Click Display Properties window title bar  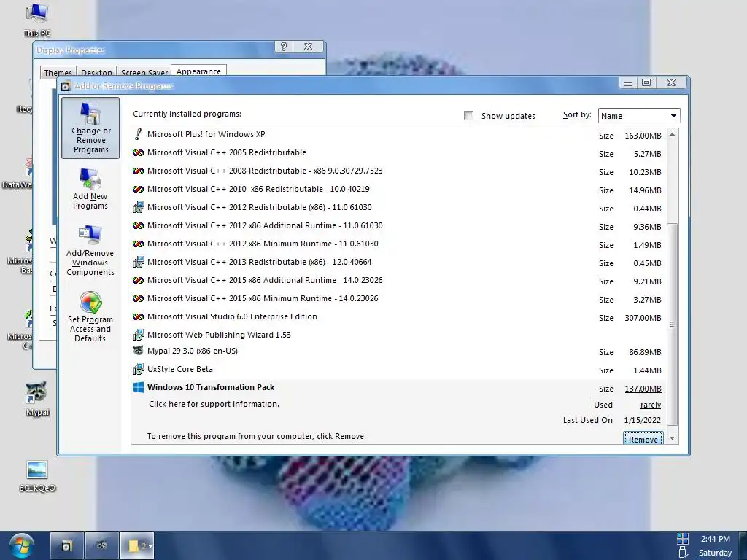click(155, 50)
